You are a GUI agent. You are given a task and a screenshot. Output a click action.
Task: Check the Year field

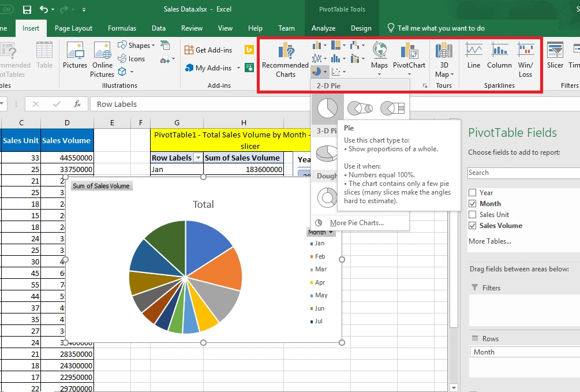coord(472,192)
